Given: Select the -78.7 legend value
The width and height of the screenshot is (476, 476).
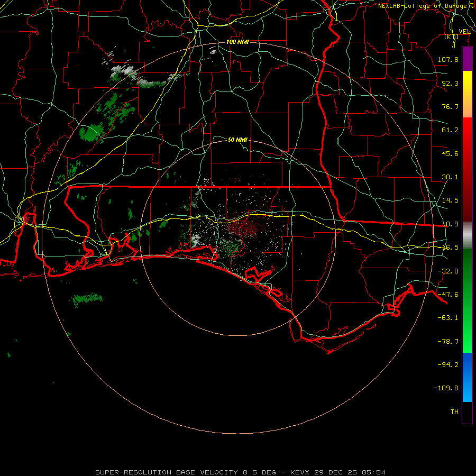Looking at the screenshot, I should pyautogui.click(x=448, y=342).
